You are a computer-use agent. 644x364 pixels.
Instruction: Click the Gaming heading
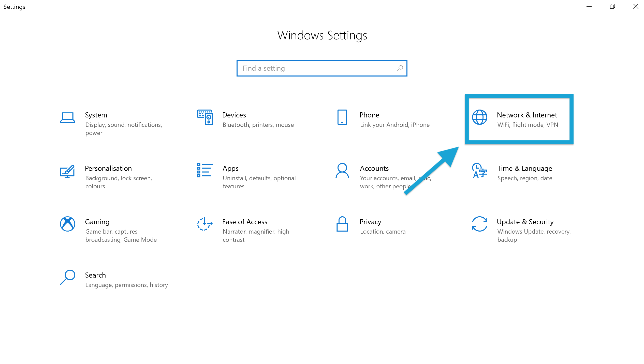[x=97, y=222]
